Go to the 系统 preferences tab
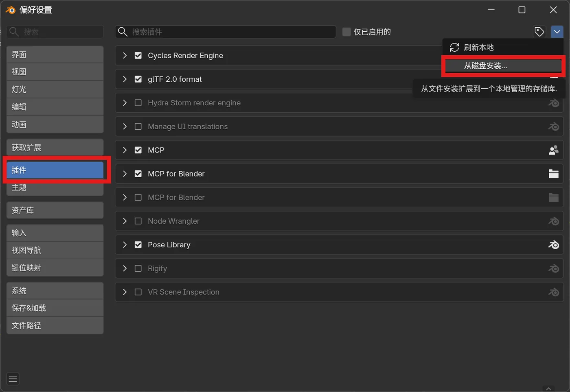Image resolution: width=570 pixels, height=392 pixels. pos(55,291)
